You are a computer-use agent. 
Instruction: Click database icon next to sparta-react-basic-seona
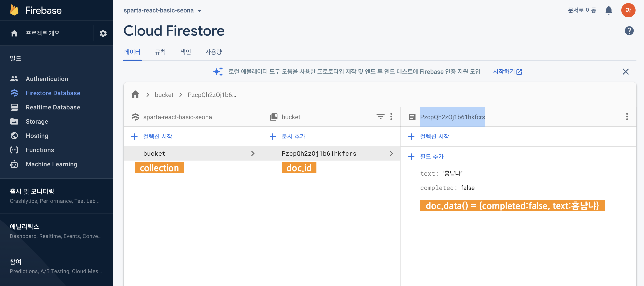pyautogui.click(x=135, y=117)
